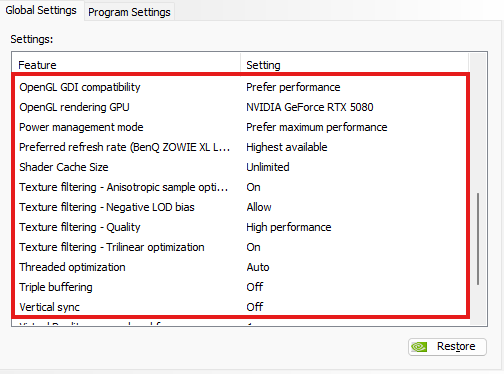The image size is (504, 374).
Task: Select the Shader Cache Size feature
Action: (64, 167)
